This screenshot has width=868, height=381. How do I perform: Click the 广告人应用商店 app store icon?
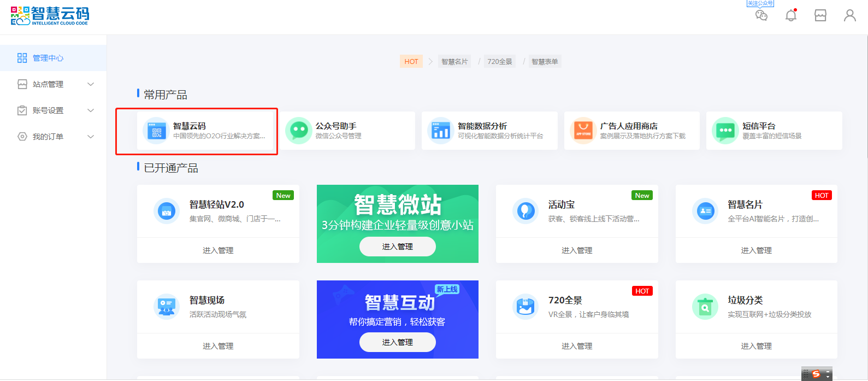[x=583, y=131]
